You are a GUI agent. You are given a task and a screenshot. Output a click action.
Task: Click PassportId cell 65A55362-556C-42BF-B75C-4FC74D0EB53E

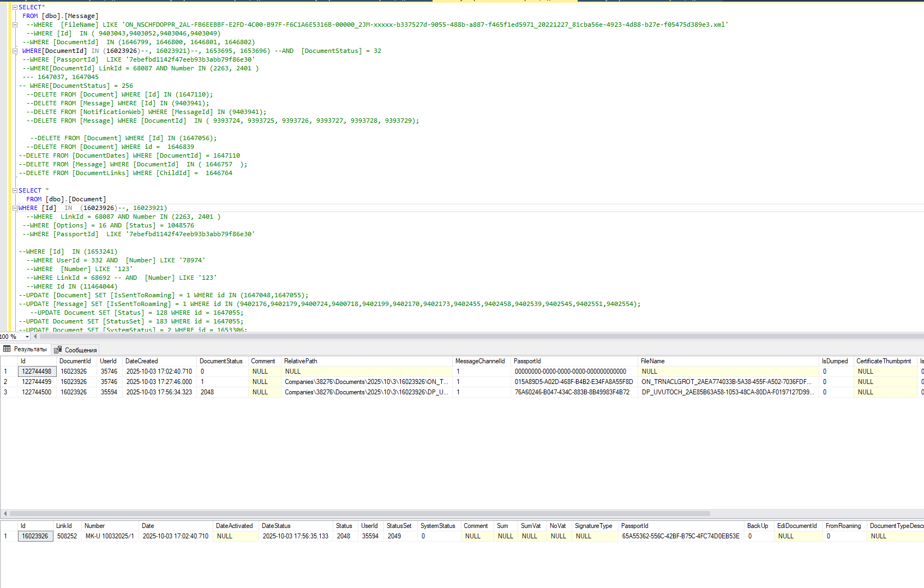click(682, 536)
